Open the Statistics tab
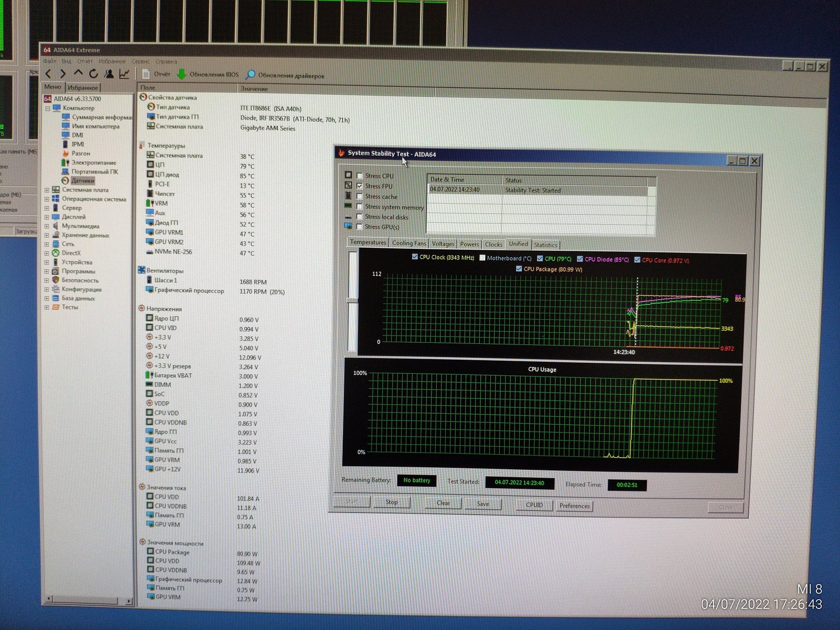This screenshot has height=630, width=840. (x=545, y=245)
